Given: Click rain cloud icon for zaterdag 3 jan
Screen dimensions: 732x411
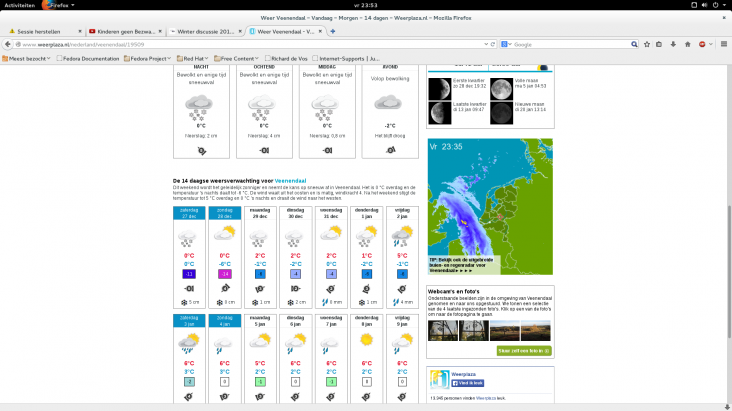Looking at the screenshot, I should 189,343.
